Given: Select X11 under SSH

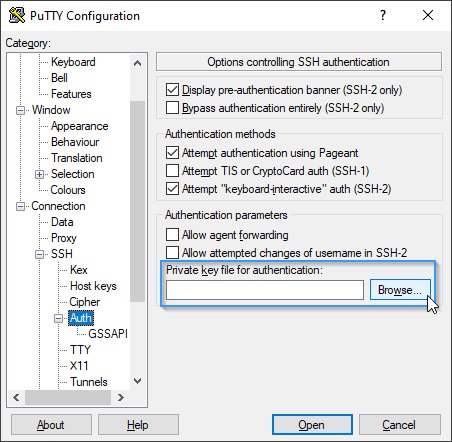Looking at the screenshot, I should coord(79,366).
